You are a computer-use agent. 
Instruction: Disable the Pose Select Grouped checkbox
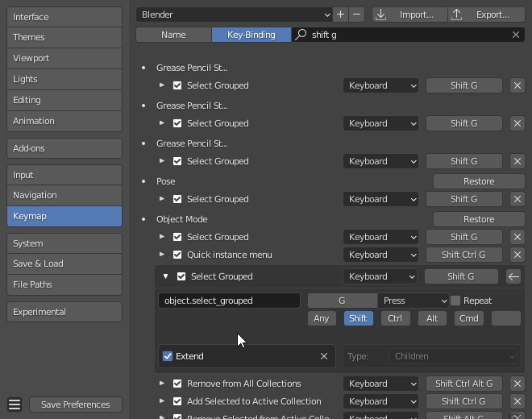(177, 199)
